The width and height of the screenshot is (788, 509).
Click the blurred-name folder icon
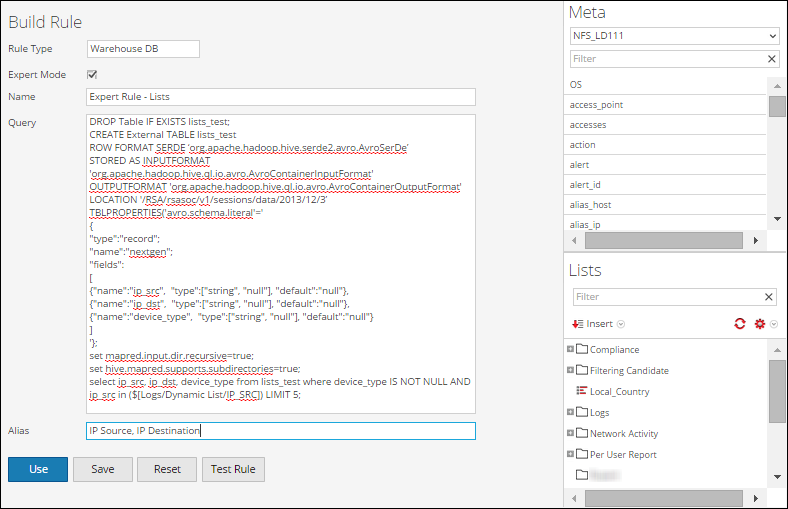(581, 475)
